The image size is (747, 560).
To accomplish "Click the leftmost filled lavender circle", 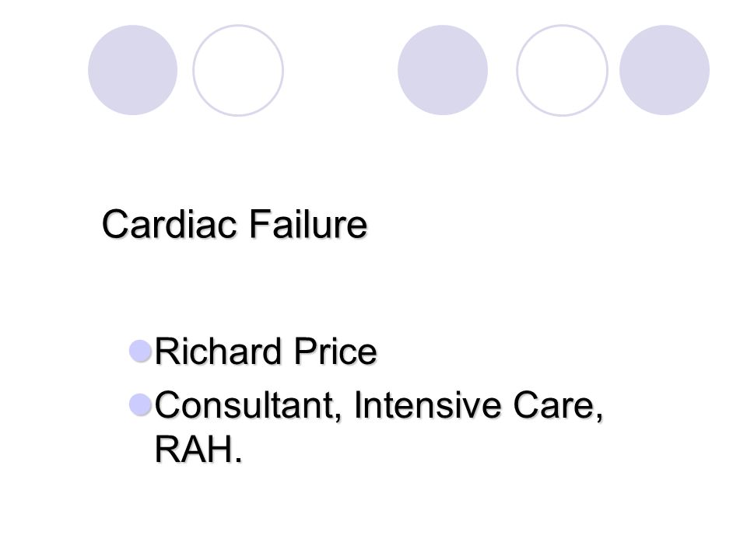I will click(132, 70).
